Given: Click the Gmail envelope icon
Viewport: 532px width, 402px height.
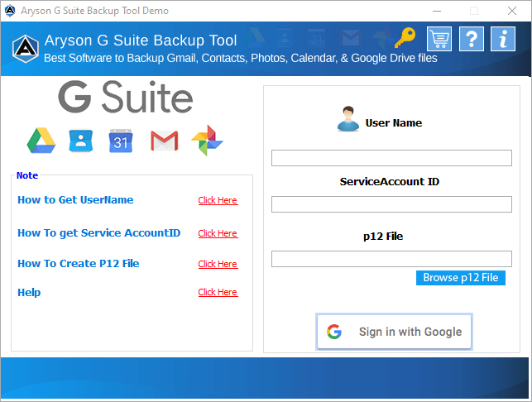Looking at the screenshot, I should (x=164, y=141).
